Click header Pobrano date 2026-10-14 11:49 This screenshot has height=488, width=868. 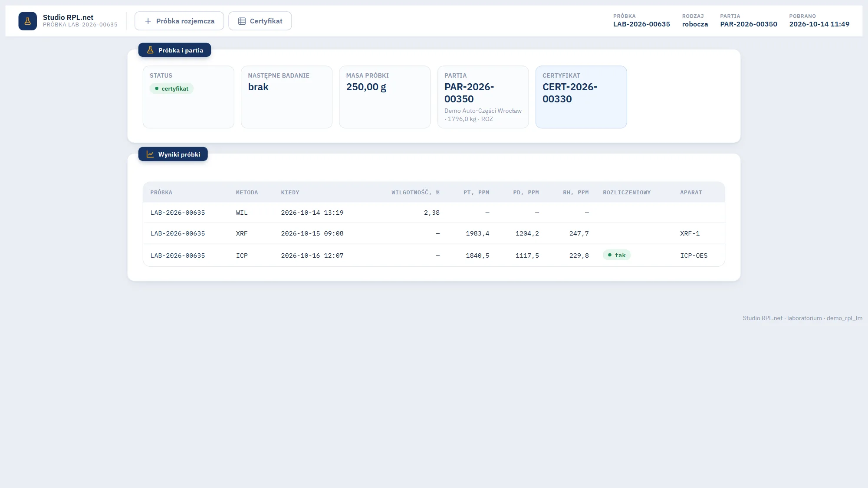tap(819, 24)
